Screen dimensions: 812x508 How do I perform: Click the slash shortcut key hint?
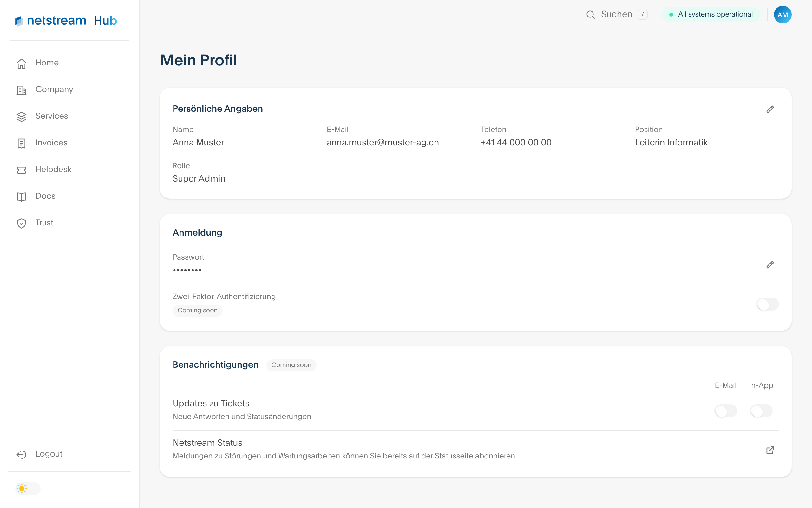(x=643, y=15)
